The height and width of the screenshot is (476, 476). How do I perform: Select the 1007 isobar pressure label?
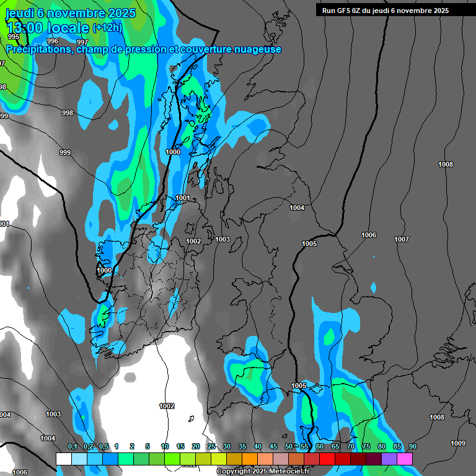click(402, 239)
